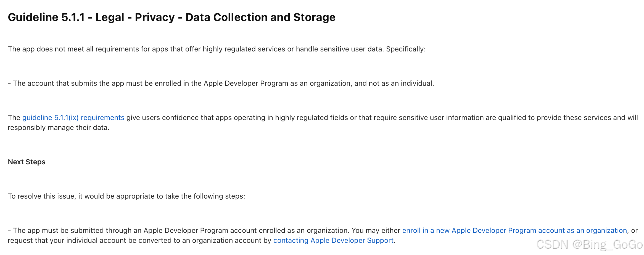This screenshot has height=255, width=644.
Task: Select the app submission steps bullet text
Action: [193, 230]
